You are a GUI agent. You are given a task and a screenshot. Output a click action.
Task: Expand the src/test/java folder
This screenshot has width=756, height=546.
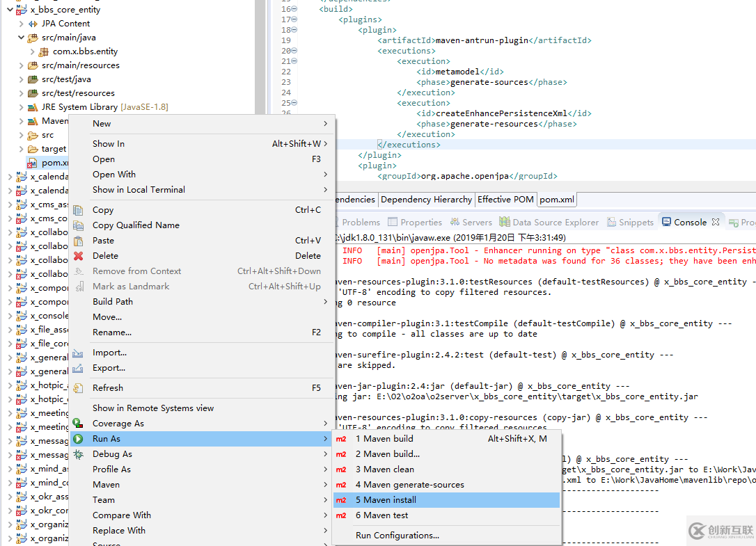21,79
